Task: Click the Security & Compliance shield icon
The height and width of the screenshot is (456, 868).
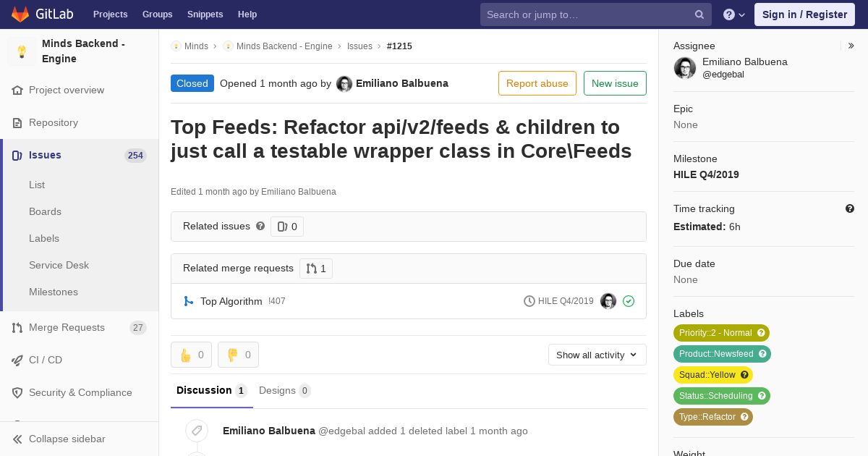Action: pos(17,393)
